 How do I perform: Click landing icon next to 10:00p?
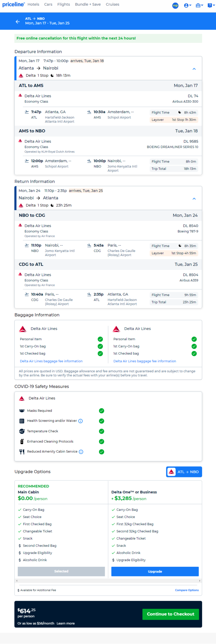coord(89,161)
